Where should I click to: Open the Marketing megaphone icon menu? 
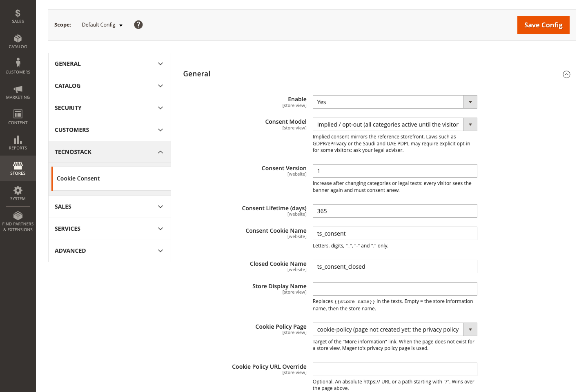pos(18,92)
